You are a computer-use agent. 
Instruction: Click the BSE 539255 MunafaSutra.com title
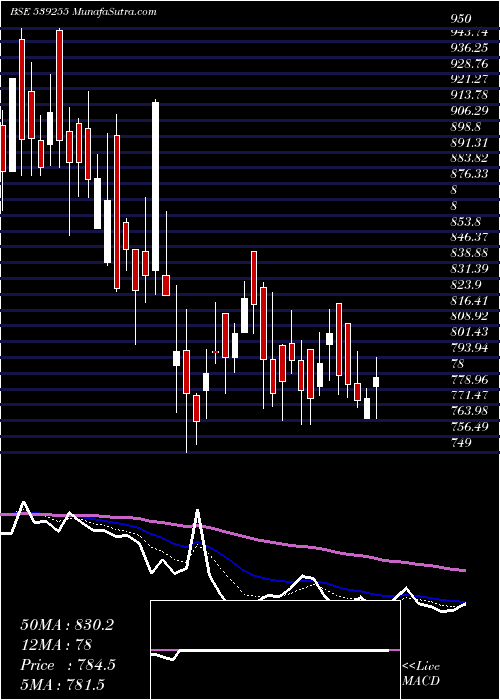coord(83,12)
